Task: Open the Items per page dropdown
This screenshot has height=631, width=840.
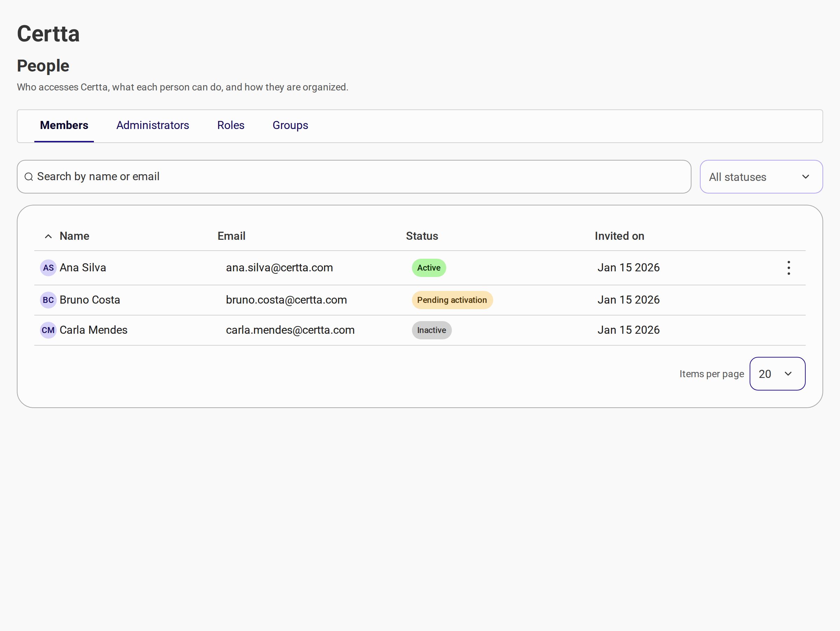Action: click(x=777, y=374)
